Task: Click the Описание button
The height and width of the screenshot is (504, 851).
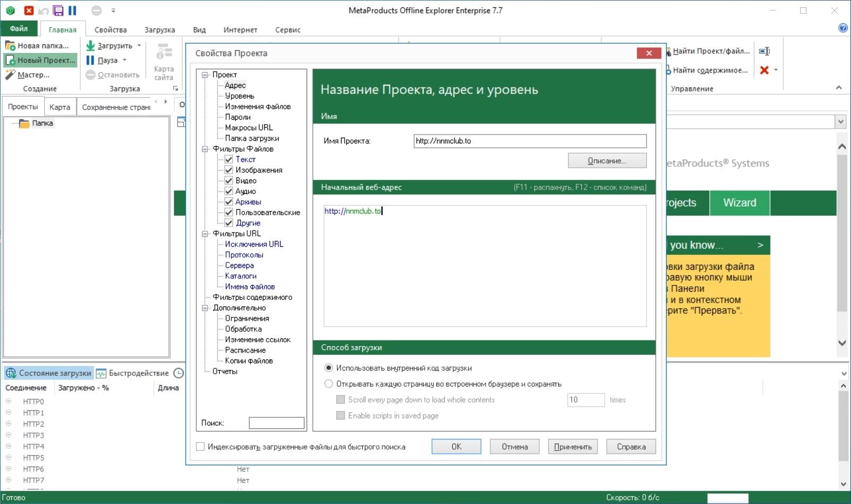Action: tap(607, 160)
